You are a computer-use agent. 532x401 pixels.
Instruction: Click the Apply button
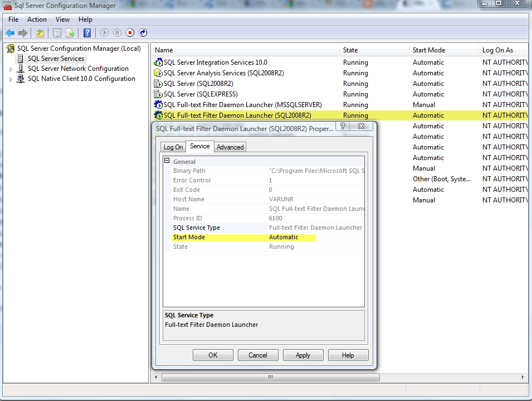[x=303, y=355]
